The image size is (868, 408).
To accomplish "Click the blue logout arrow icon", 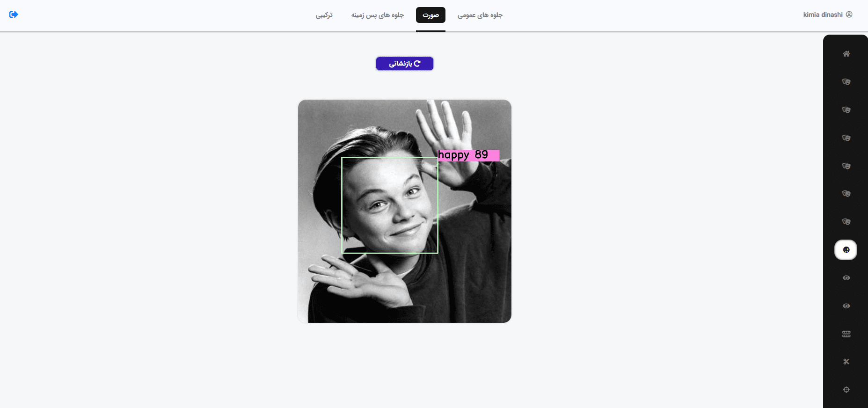I will (14, 15).
